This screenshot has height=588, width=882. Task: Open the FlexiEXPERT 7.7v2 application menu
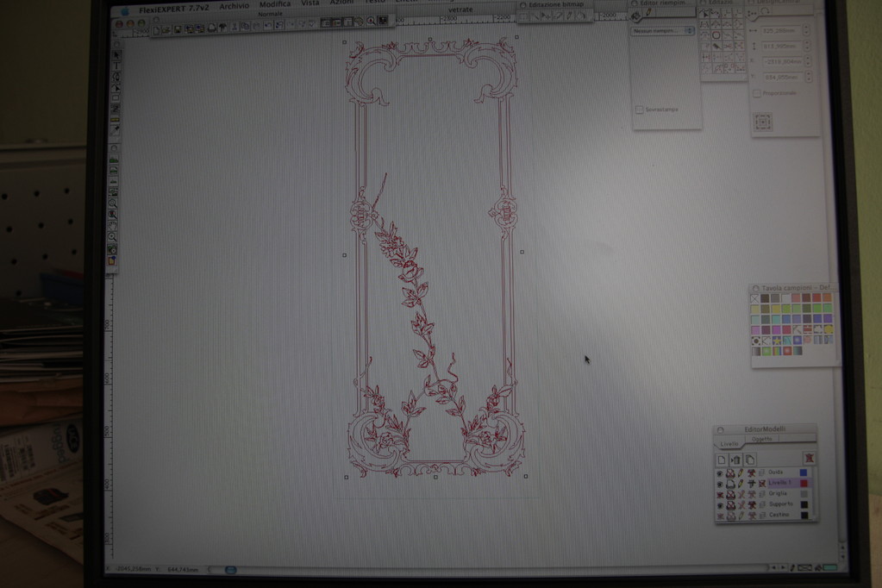[173, 9]
